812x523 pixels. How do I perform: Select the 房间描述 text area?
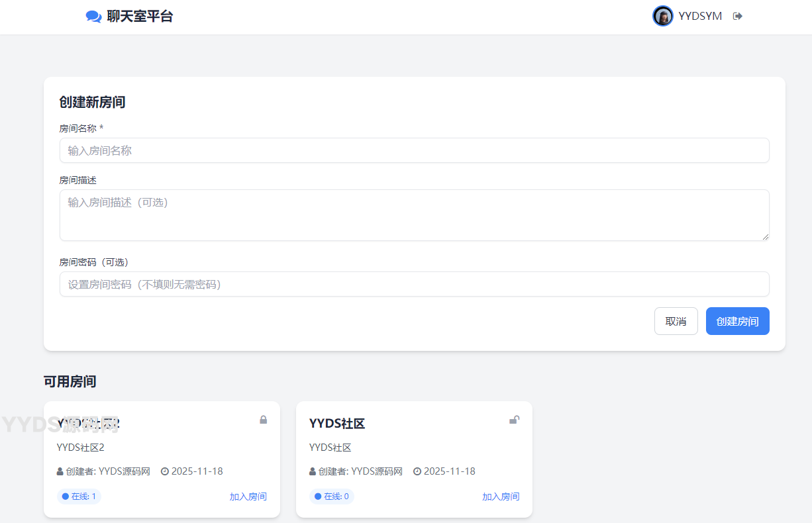[414, 214]
